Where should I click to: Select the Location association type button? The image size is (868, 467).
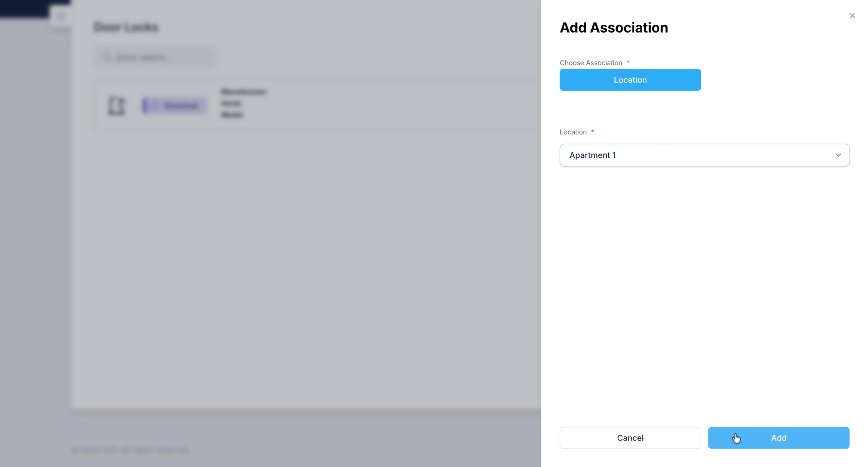tap(630, 80)
